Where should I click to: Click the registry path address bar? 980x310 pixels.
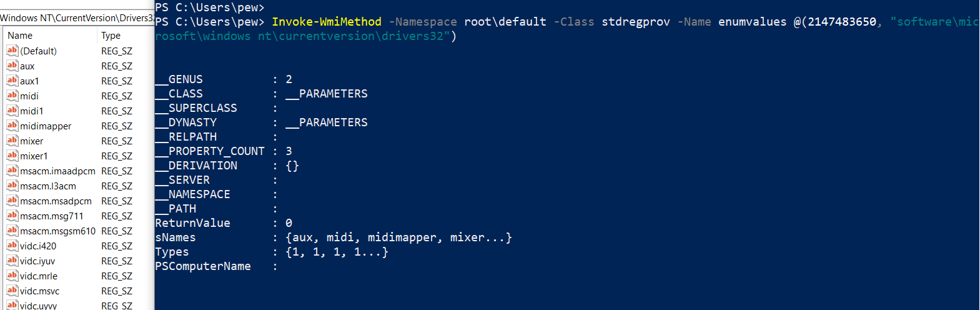click(77, 17)
